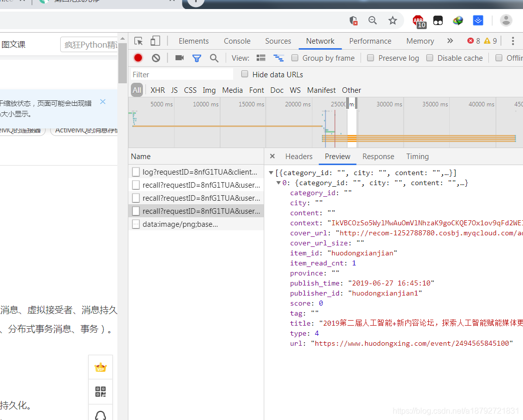
Task: Open the AdBlock Plus extension
Action: click(x=419, y=21)
